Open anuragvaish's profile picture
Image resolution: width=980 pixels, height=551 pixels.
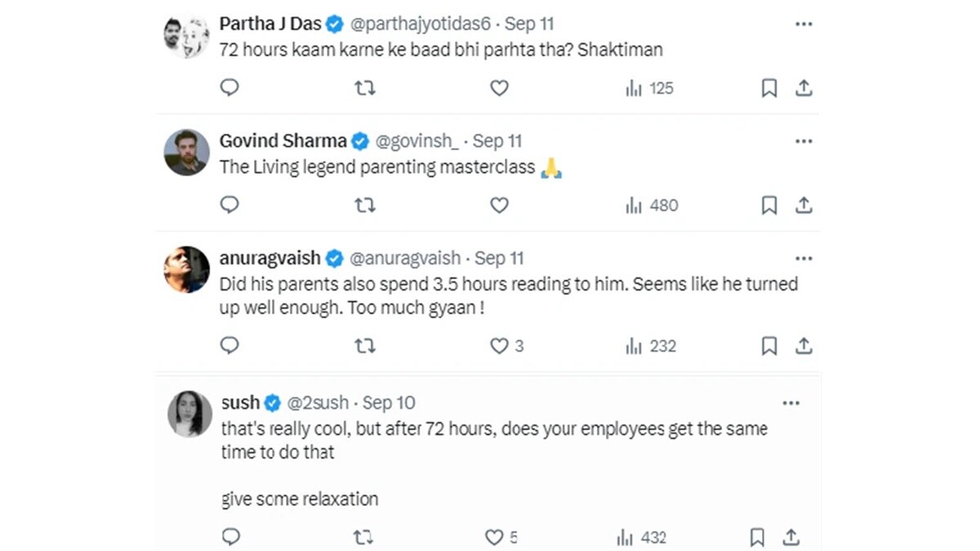tap(186, 269)
